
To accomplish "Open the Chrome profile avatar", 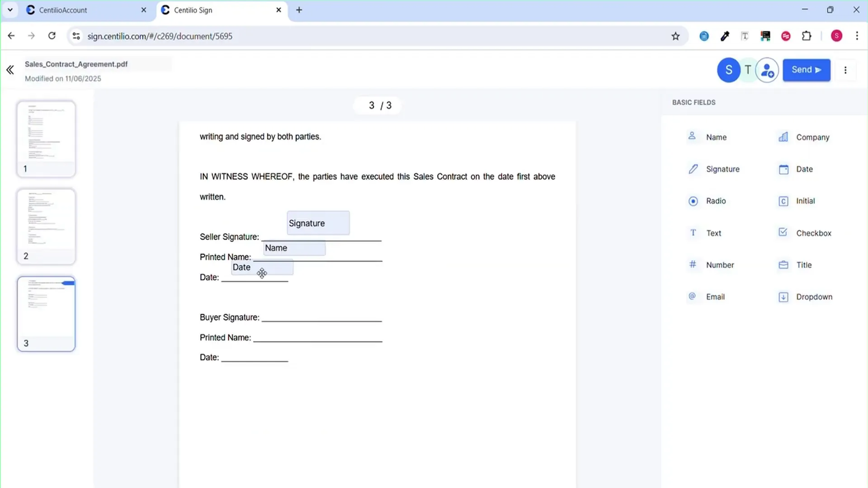I will pyautogui.click(x=837, y=36).
